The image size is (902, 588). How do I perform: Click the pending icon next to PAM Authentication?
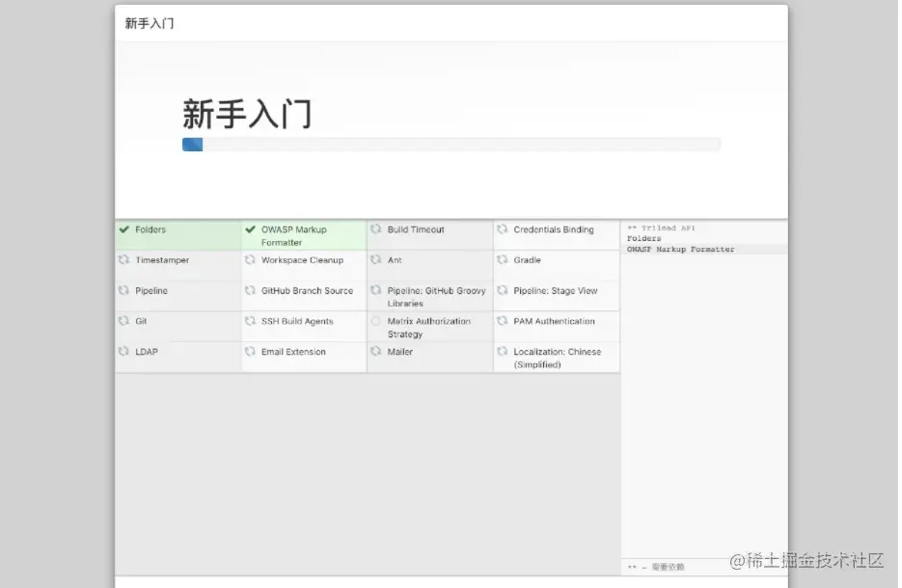click(502, 321)
